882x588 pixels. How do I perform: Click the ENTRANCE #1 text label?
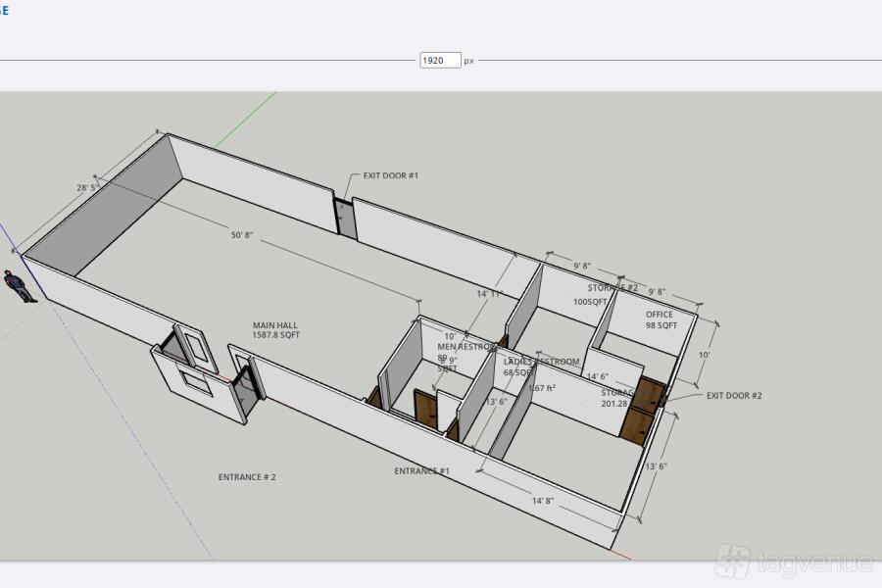(x=421, y=471)
